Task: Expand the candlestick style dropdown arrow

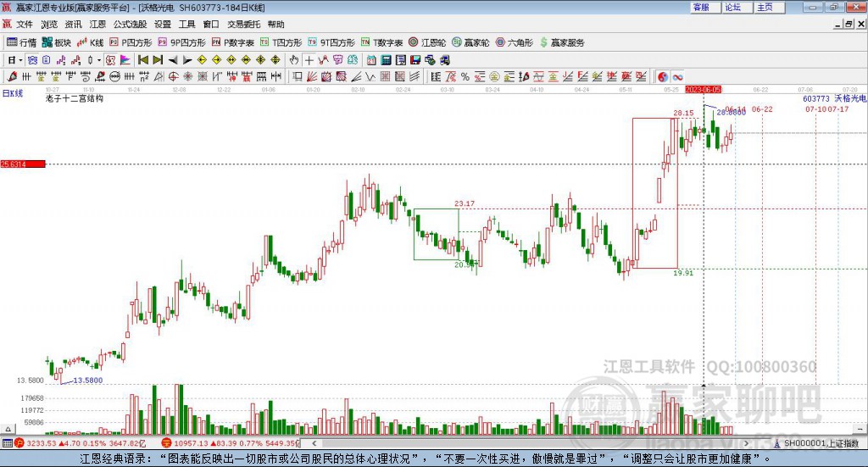Action: 99,60
